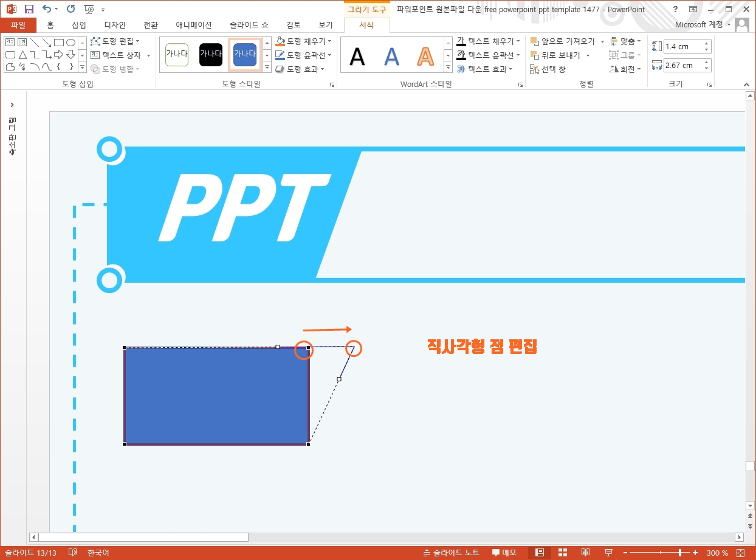Open Microsoft 계정 account menu

[x=703, y=25]
